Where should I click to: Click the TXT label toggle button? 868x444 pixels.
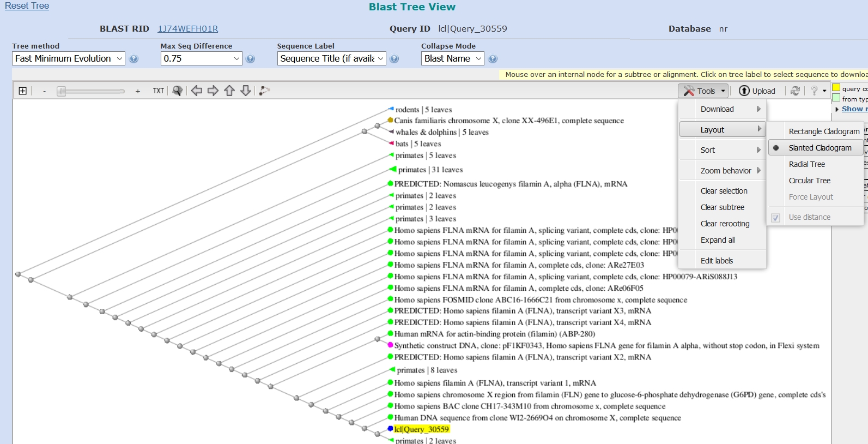[159, 91]
